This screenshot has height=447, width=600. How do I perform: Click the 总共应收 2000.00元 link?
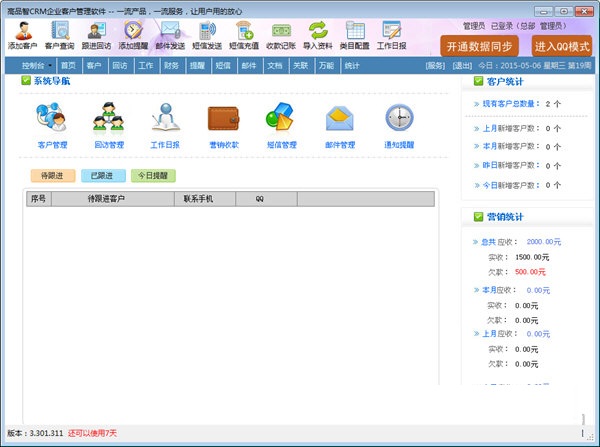pos(521,242)
